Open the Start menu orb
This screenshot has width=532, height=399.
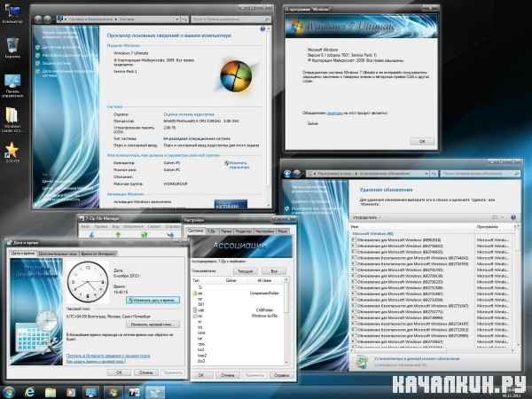point(9,392)
